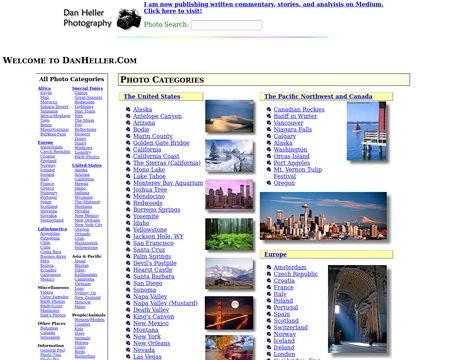This screenshot has height=360, width=450.
Task: Click the sand dune desert thumbnail
Action: [x=229, y=116]
